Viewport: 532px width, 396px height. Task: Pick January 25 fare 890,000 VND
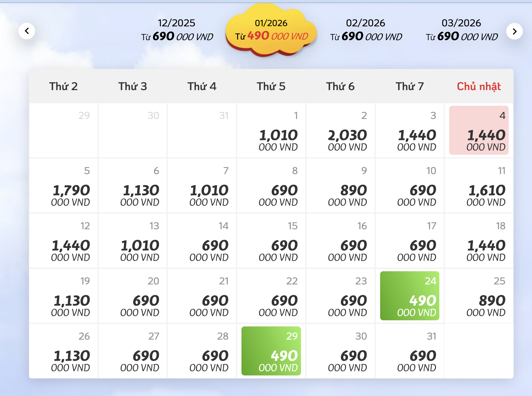point(479,296)
